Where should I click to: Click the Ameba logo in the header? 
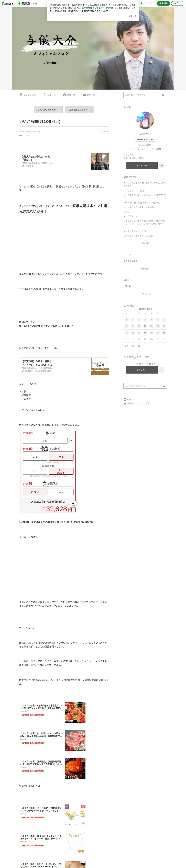click(7, 3)
